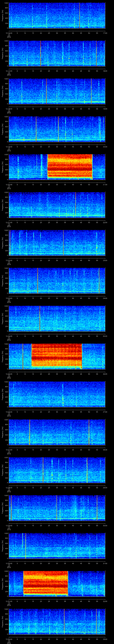Click the red line near 34 s in the 12:22:00 spectrogram
The image size is (114, 644).
[x=63, y=243]
